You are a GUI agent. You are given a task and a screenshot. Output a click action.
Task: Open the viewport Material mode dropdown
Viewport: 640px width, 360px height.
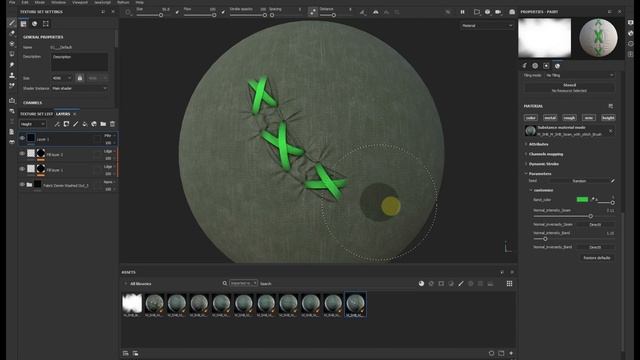487,26
